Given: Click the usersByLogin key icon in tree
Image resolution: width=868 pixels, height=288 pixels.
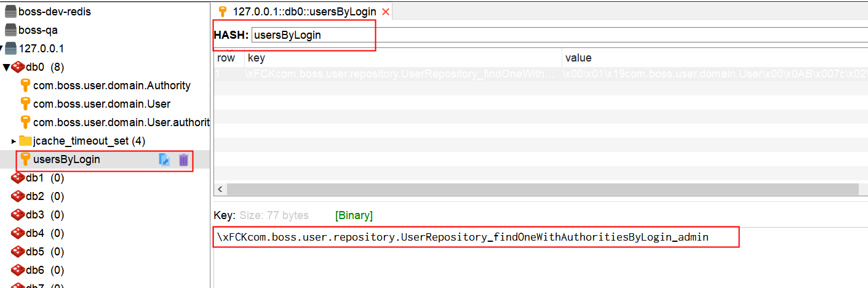Looking at the screenshot, I should (x=25, y=159).
